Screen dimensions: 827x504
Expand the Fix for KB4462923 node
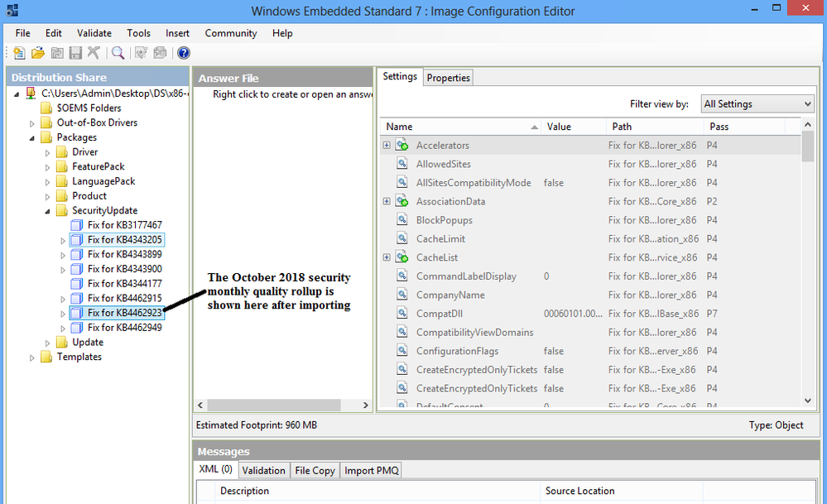63,314
